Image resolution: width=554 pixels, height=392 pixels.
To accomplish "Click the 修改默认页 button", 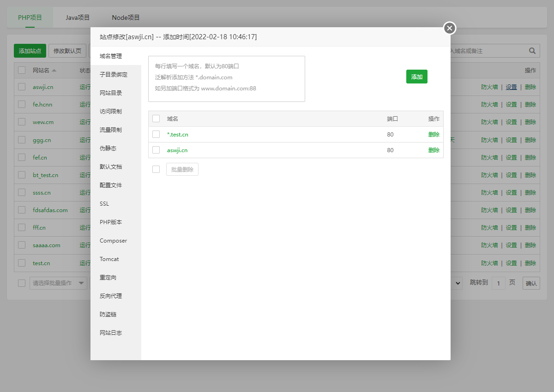I will tap(67, 51).
